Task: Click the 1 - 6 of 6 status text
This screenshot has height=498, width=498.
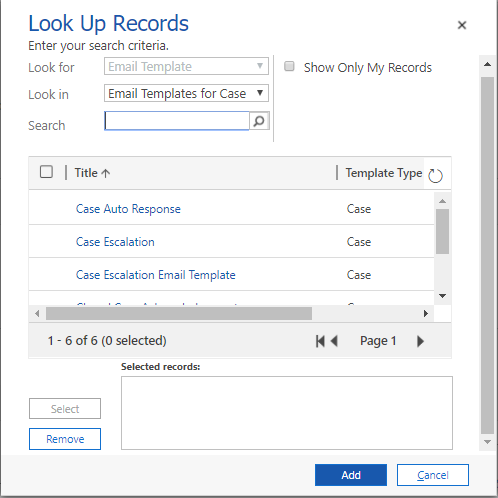Action: [107, 341]
